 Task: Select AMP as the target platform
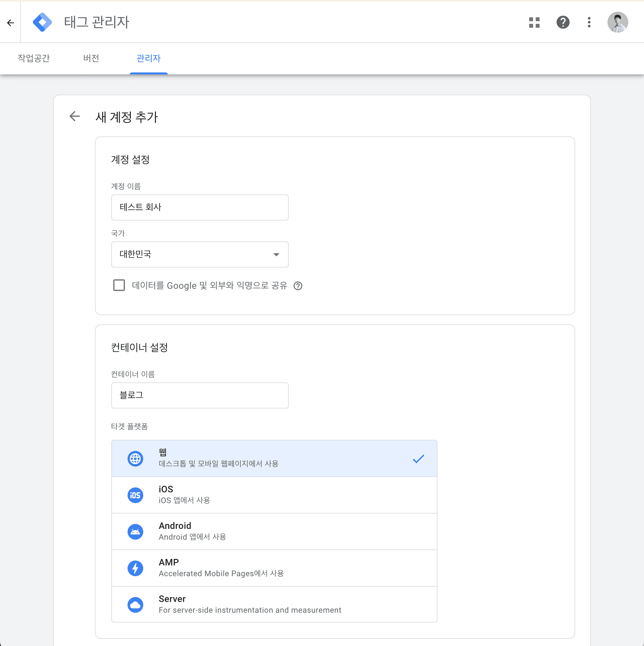(x=274, y=568)
